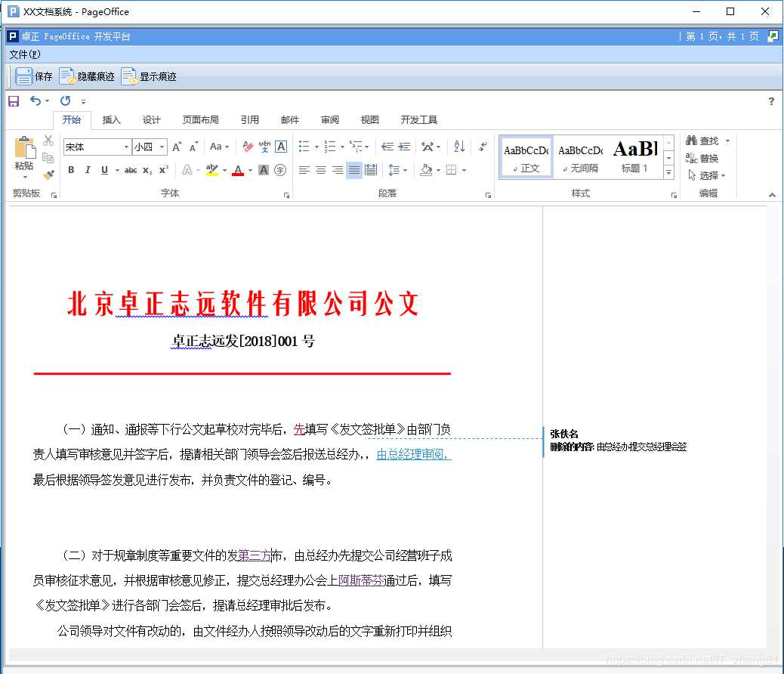Image resolution: width=784 pixels, height=674 pixels.
Task: Click the character border A icon
Action: tap(281, 147)
